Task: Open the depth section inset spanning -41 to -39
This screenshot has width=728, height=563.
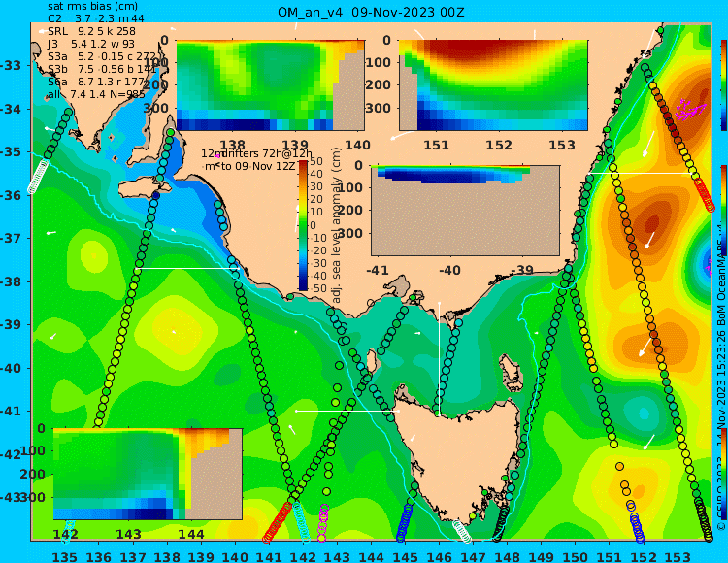Action: click(465, 211)
